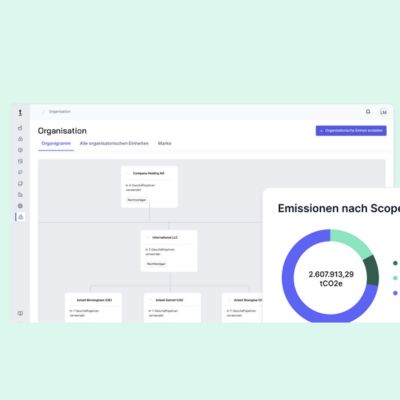Click the dark green legend dot

395,263
